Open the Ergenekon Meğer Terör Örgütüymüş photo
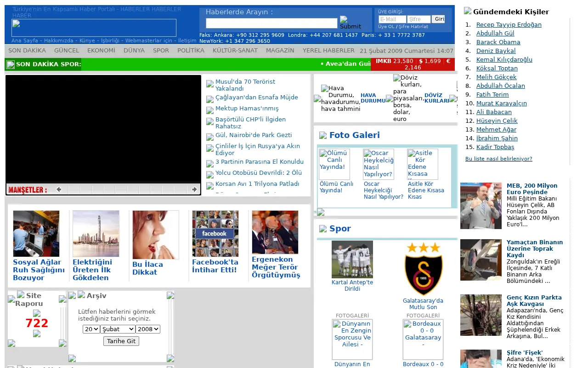 [275, 232]
